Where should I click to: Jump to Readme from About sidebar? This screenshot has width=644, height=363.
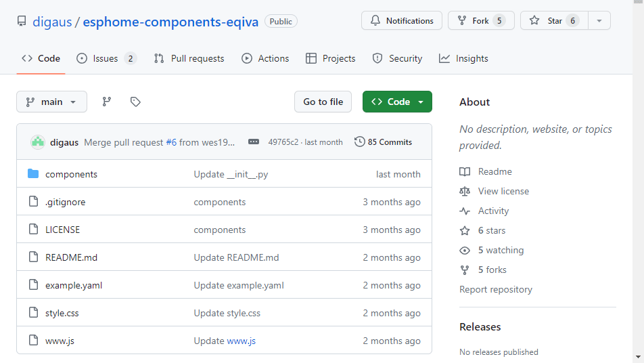[x=495, y=171]
